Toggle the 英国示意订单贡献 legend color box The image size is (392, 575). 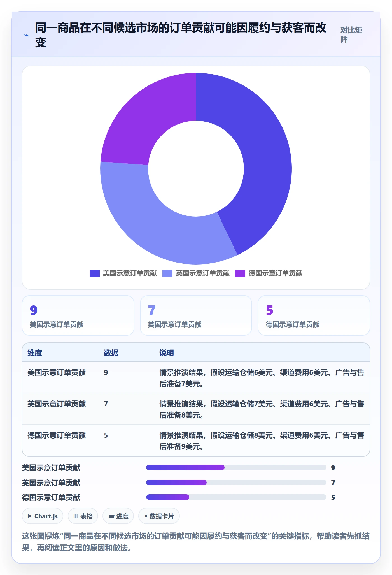coord(167,273)
